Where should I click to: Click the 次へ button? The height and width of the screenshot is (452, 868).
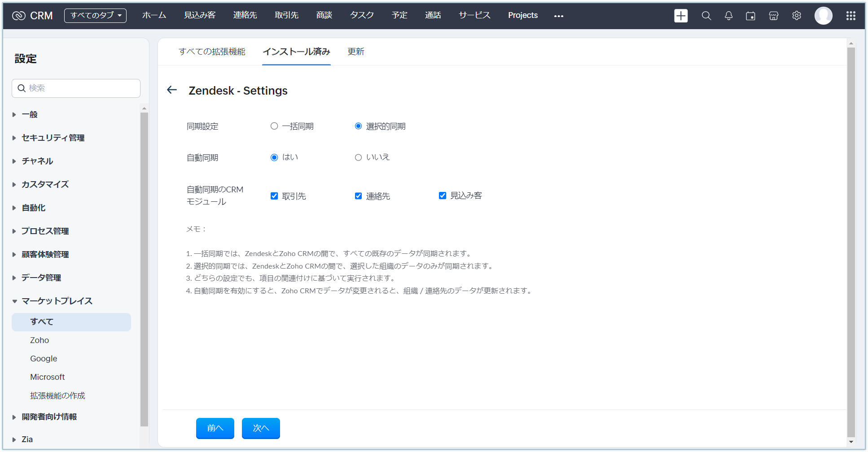(261, 428)
